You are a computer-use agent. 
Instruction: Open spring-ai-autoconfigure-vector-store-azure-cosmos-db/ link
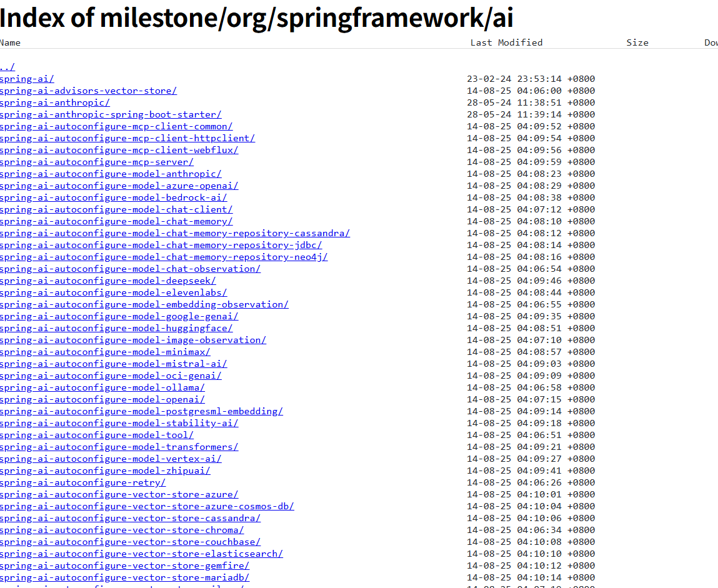point(147,507)
